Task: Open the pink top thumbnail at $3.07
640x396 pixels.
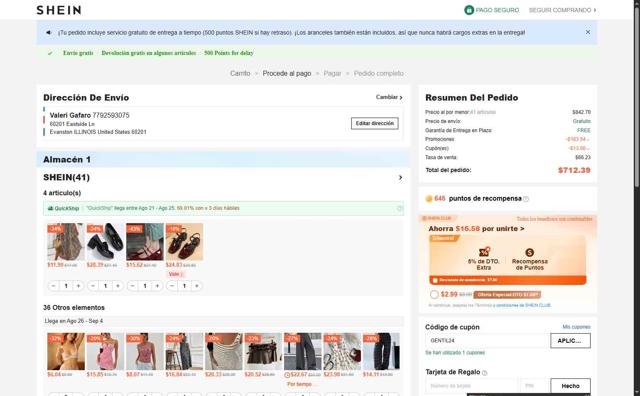Action: coord(145,352)
